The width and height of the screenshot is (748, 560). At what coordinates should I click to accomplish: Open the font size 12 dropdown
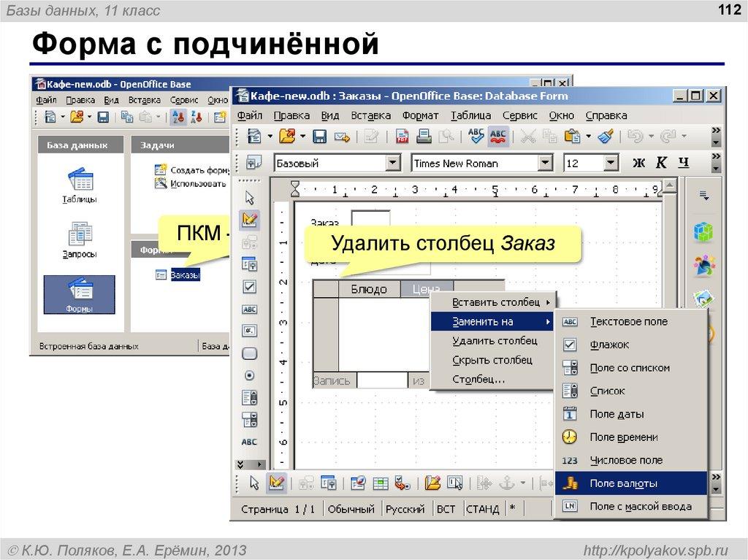(611, 163)
